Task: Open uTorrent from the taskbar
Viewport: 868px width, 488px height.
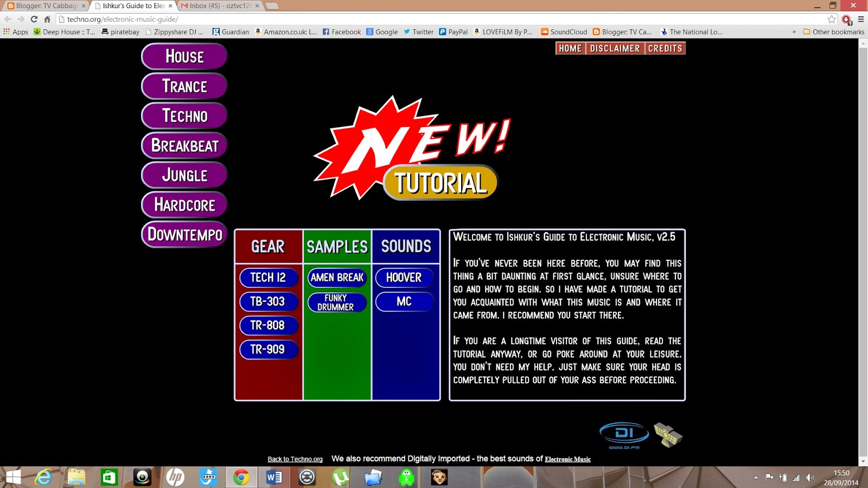Action: tap(340, 477)
